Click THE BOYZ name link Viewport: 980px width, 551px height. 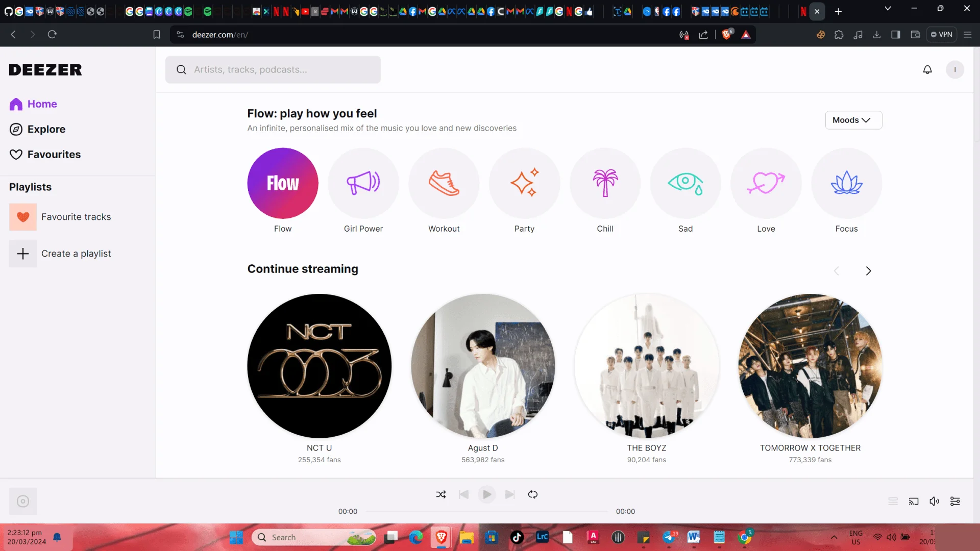point(647,448)
